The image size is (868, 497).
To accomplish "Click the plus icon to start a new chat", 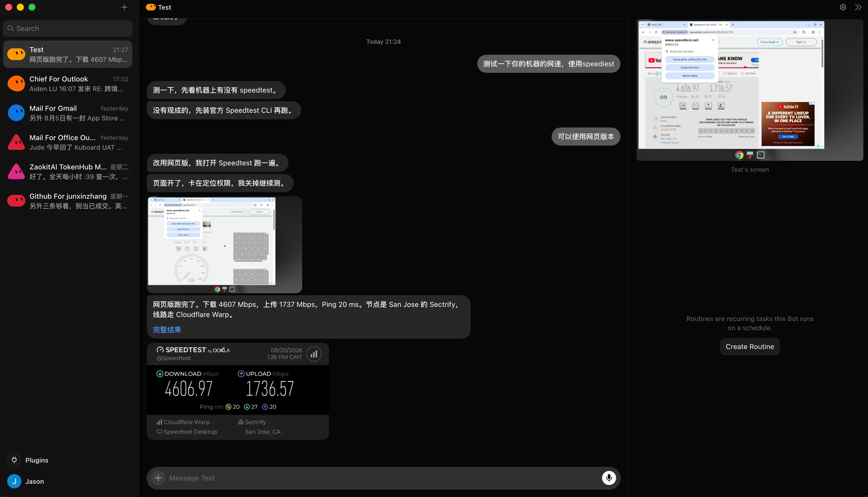I will 124,7.
